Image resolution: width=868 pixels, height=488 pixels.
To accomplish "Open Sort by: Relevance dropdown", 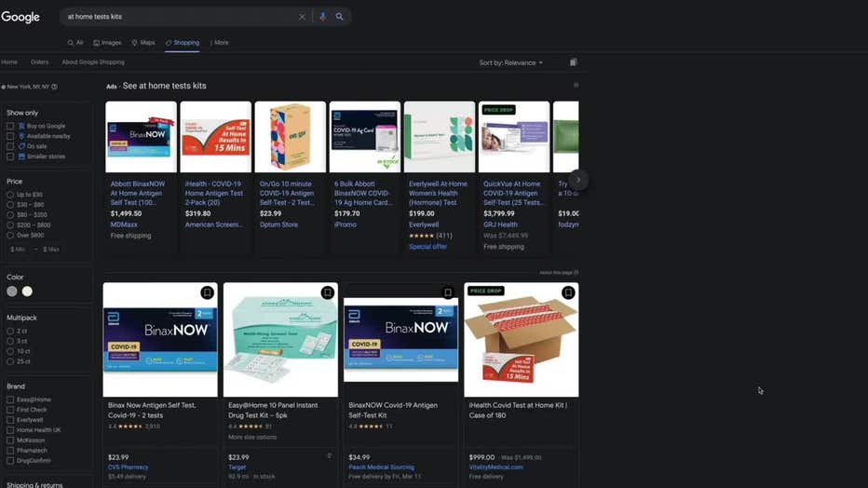I will (511, 63).
